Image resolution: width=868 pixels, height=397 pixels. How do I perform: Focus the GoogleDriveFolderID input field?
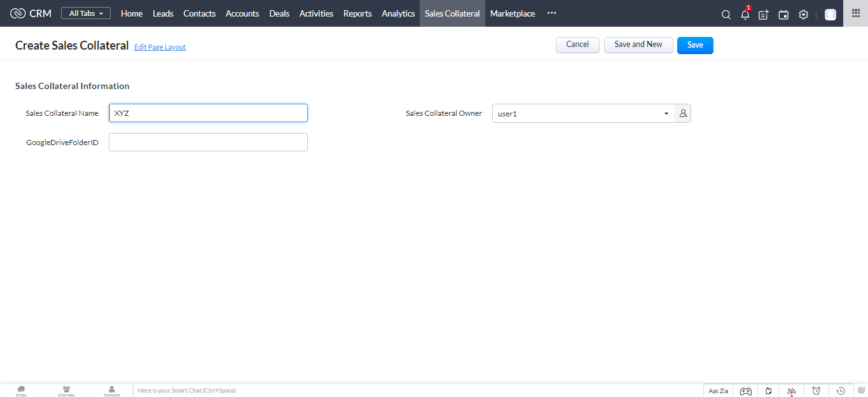(208, 143)
